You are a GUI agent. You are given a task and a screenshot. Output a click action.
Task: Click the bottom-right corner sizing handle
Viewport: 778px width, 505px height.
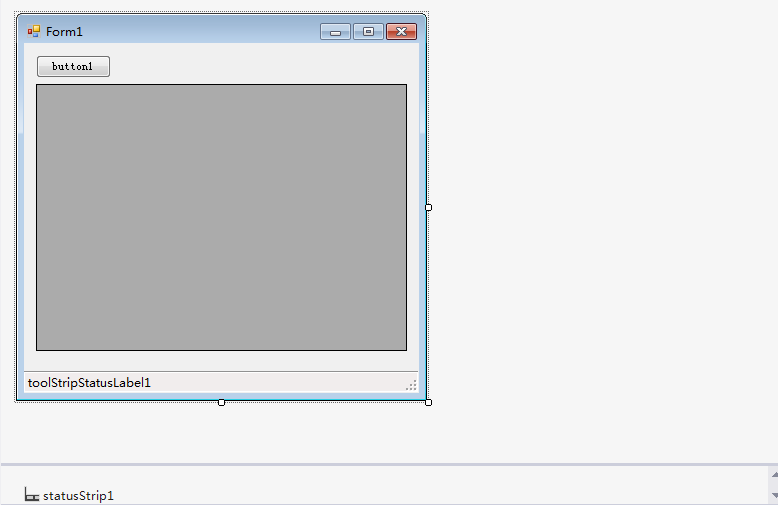[x=429, y=402]
